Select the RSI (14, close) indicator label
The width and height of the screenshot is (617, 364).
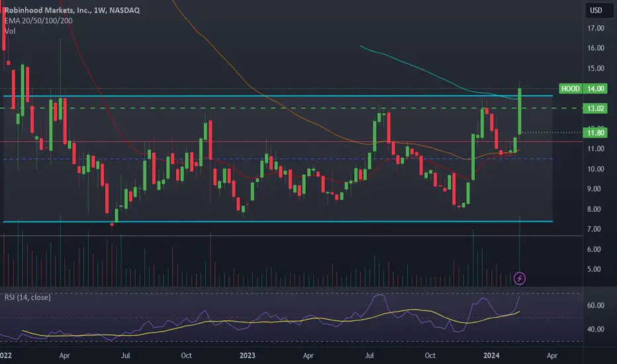(x=28, y=298)
